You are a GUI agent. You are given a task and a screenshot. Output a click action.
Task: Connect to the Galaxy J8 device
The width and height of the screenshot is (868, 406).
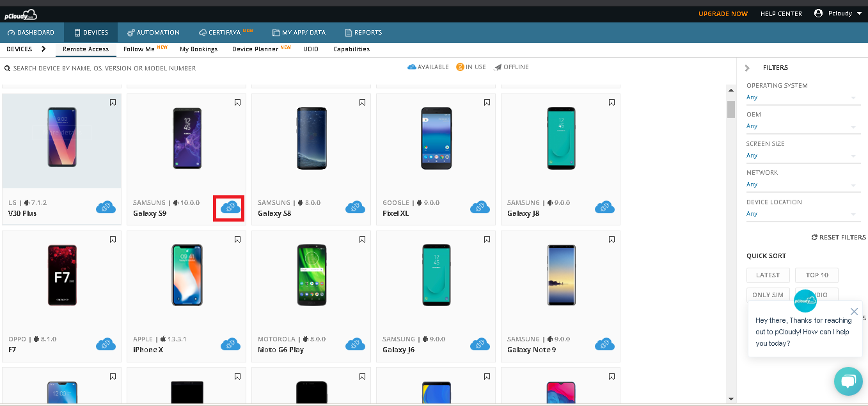pos(604,207)
